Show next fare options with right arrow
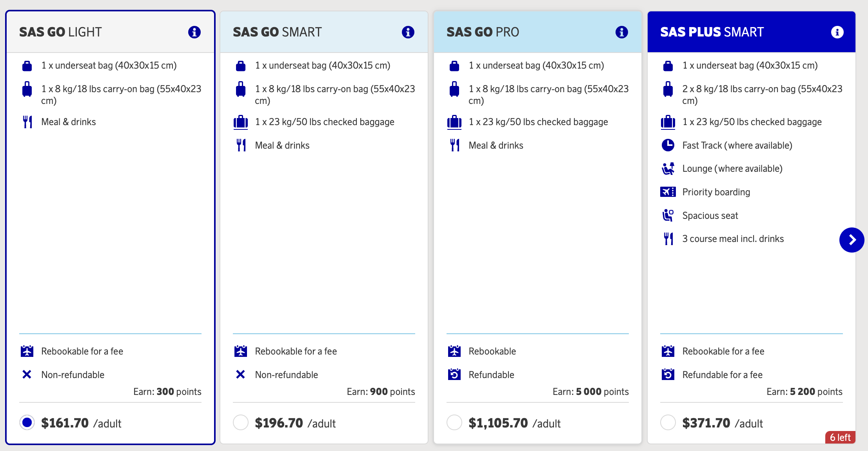This screenshot has height=451, width=868. [852, 240]
